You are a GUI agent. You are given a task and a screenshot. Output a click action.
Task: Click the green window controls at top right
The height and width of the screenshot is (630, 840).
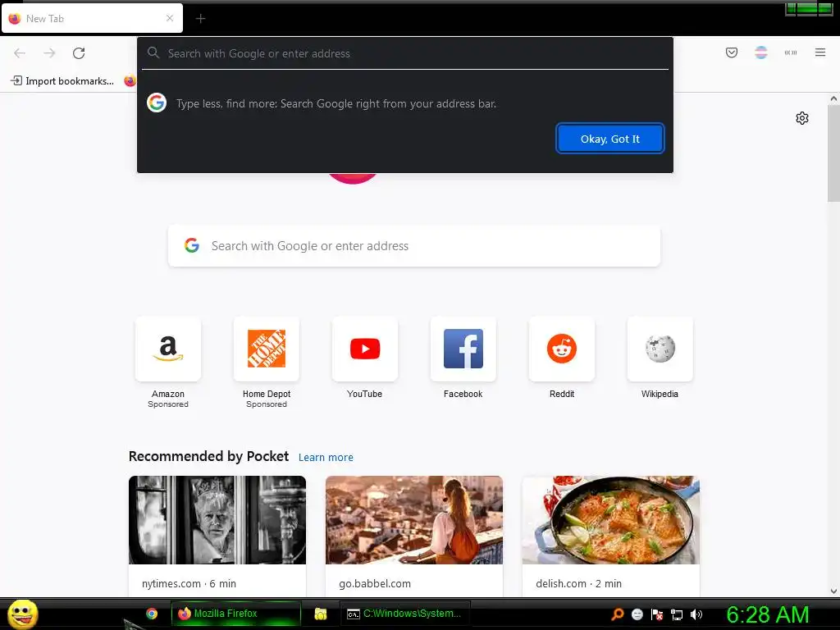pos(809,8)
